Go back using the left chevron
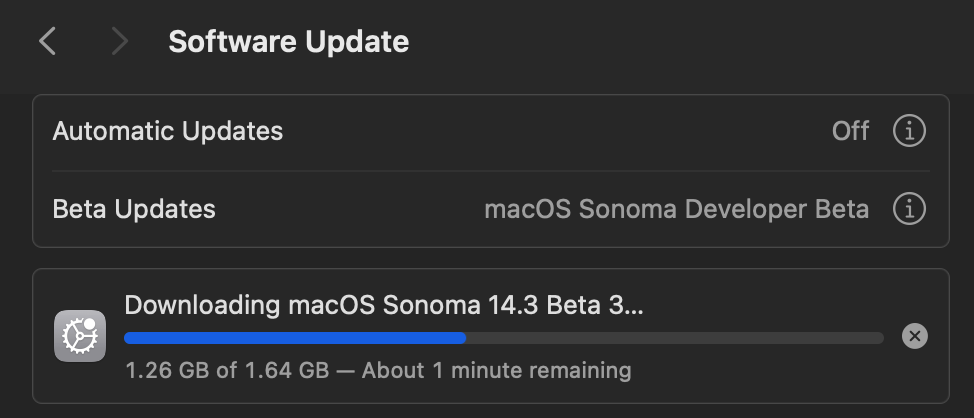The width and height of the screenshot is (974, 418). [47, 42]
